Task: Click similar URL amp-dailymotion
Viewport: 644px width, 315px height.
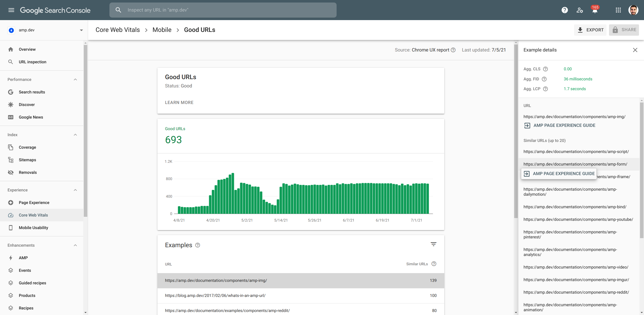Action: (570, 192)
